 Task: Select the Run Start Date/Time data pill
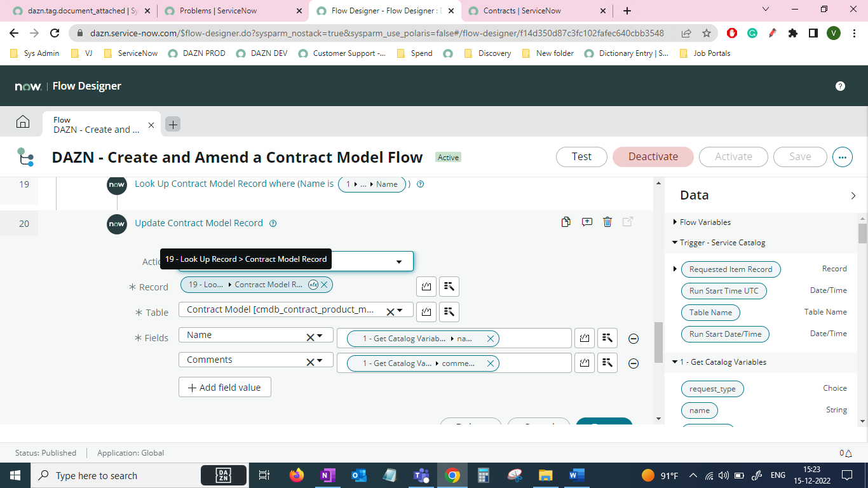click(725, 334)
